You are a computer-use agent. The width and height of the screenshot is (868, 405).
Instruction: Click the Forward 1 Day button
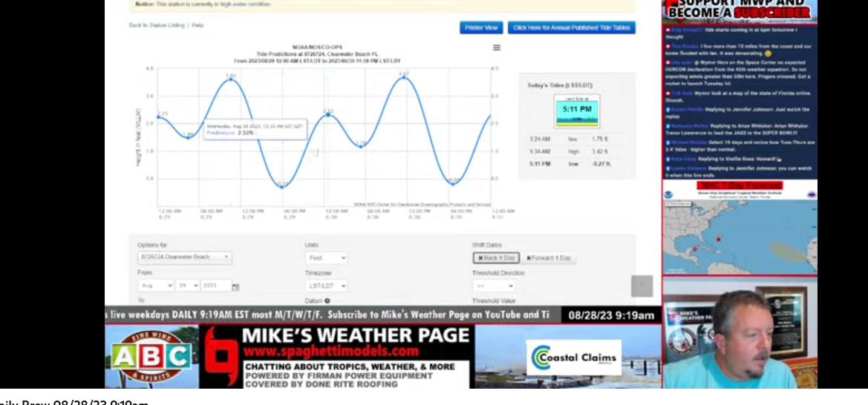click(548, 258)
